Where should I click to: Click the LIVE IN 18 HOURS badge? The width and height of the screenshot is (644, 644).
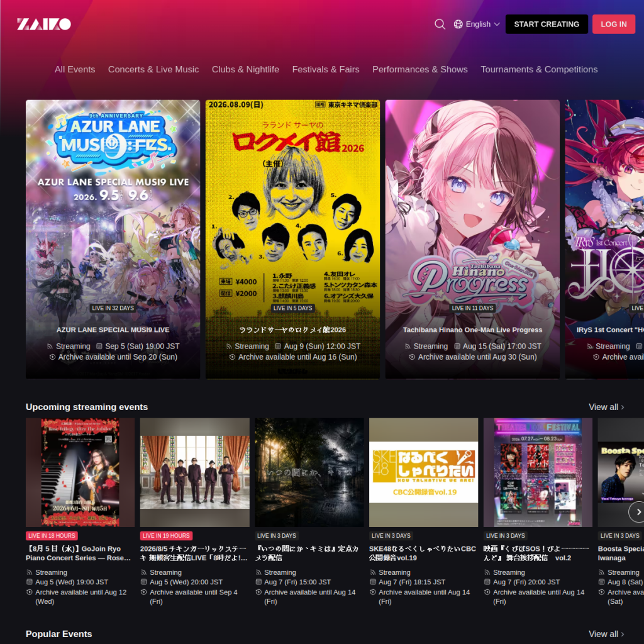[x=52, y=536]
